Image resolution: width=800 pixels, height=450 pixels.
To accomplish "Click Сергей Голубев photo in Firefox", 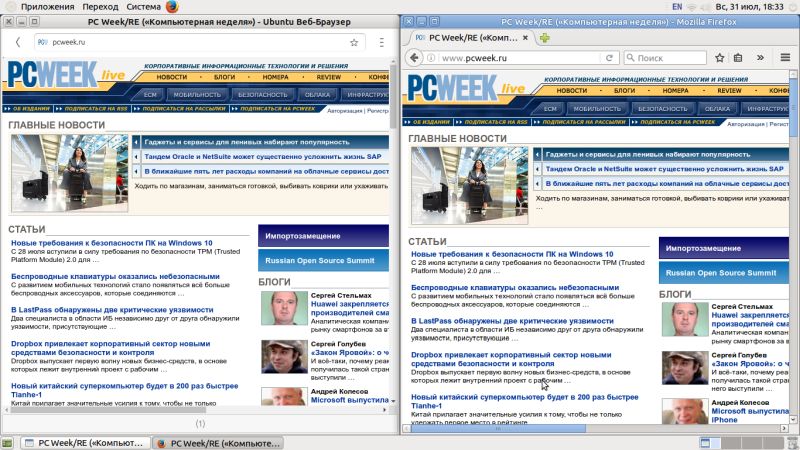I will 685,368.
